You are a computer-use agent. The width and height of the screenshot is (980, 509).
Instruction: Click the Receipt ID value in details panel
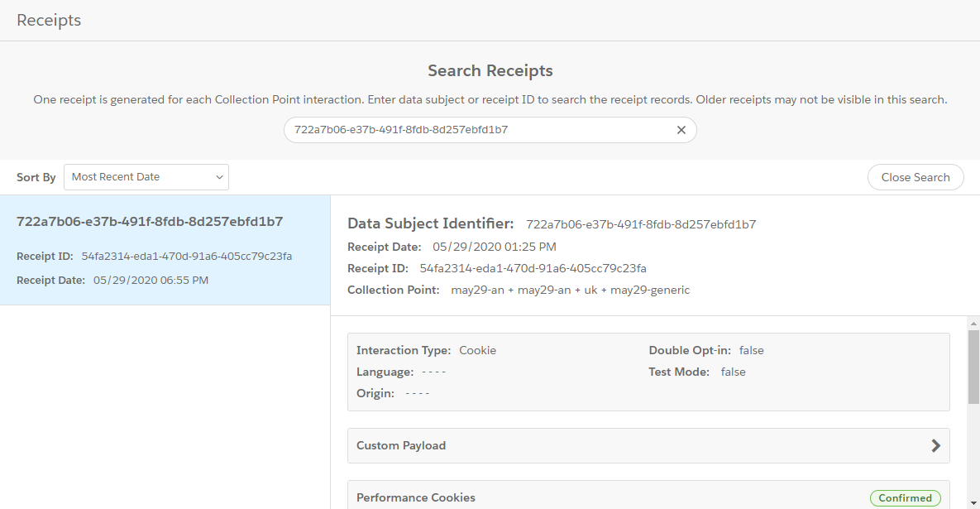(533, 268)
